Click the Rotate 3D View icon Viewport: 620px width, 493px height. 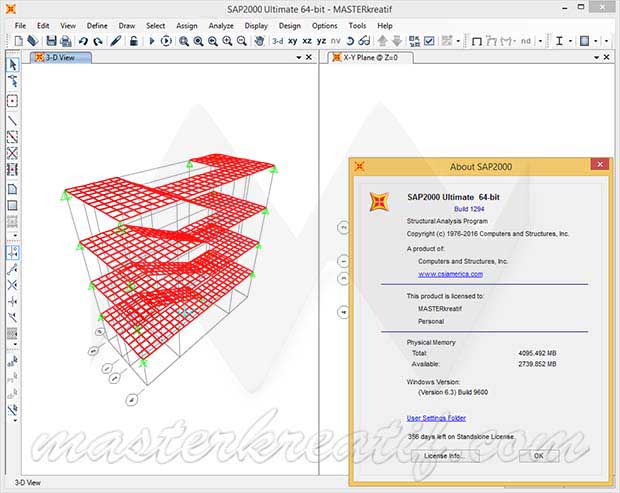(x=350, y=41)
